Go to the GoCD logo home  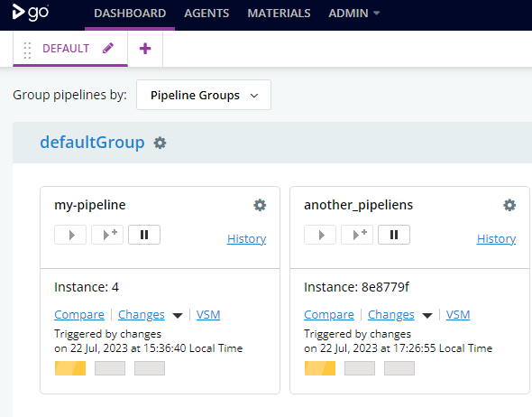coord(31,13)
